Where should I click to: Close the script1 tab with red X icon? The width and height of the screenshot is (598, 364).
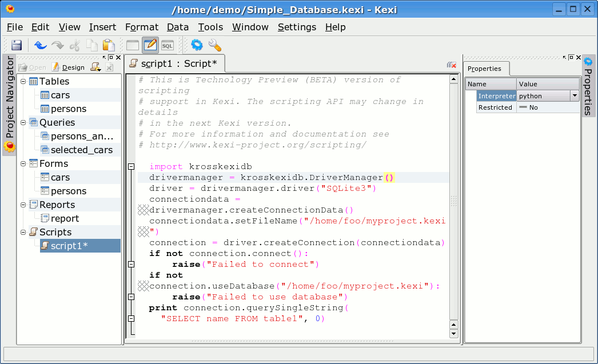[451, 65]
